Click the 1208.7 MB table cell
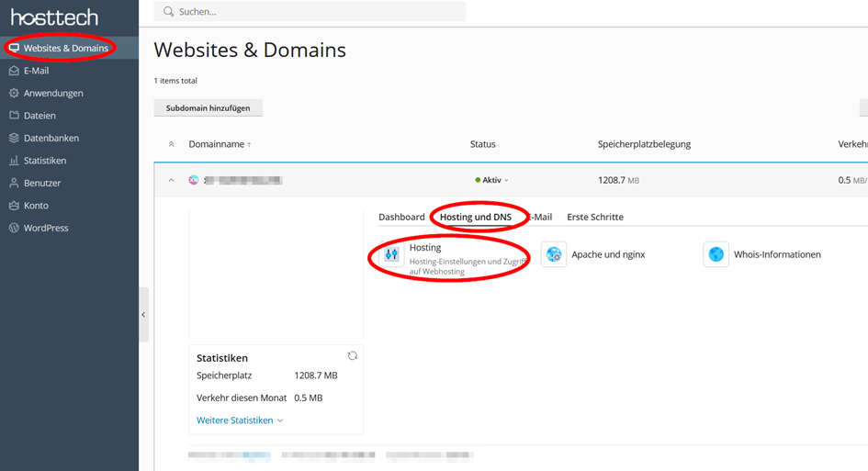The height and width of the screenshot is (471, 868). (x=618, y=180)
